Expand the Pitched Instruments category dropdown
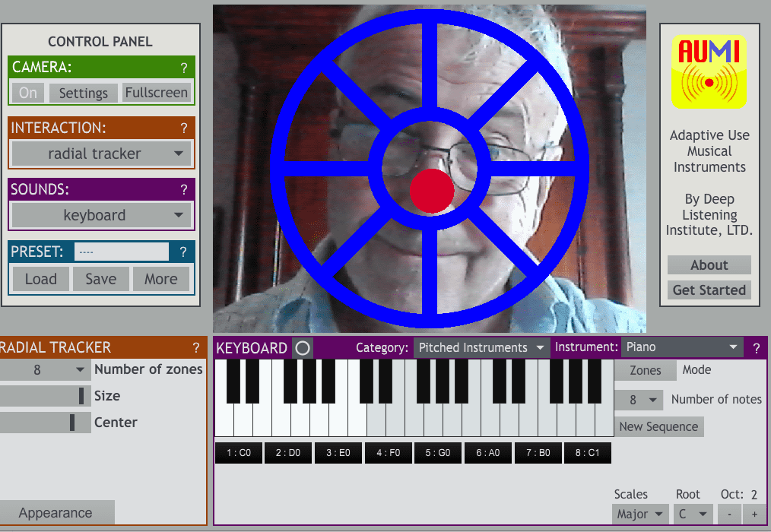 point(481,347)
